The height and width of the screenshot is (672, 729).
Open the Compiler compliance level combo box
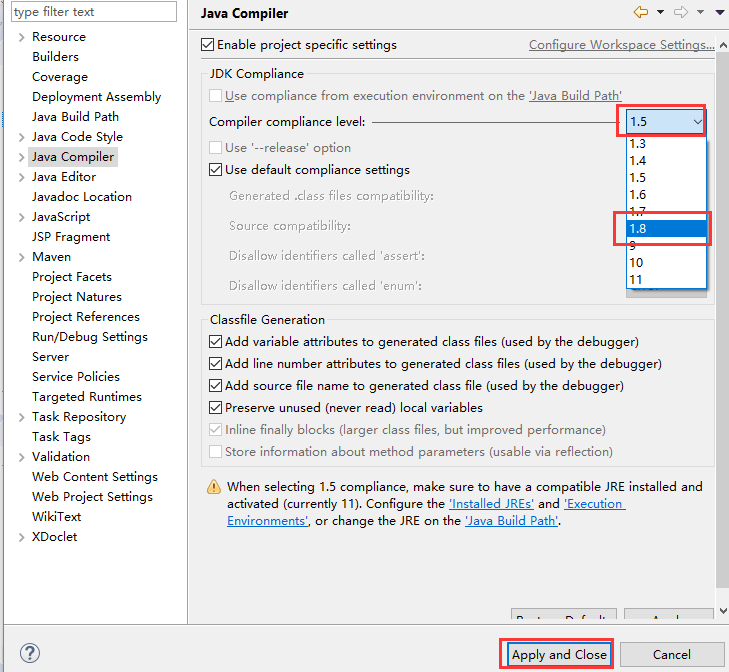point(665,121)
